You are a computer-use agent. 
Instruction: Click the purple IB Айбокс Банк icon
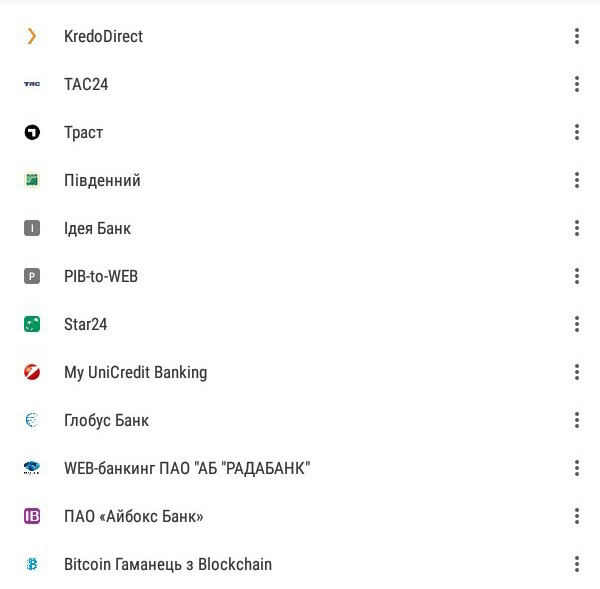[32, 516]
